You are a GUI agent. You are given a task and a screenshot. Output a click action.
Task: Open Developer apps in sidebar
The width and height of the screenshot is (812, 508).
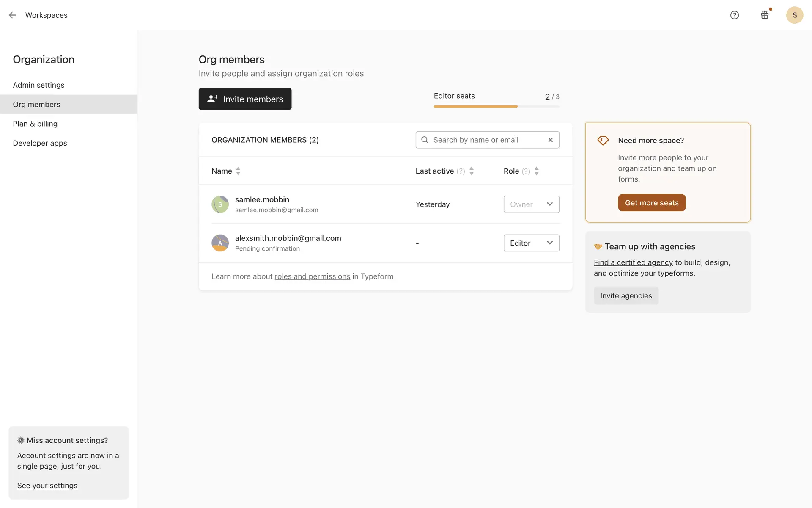point(40,143)
